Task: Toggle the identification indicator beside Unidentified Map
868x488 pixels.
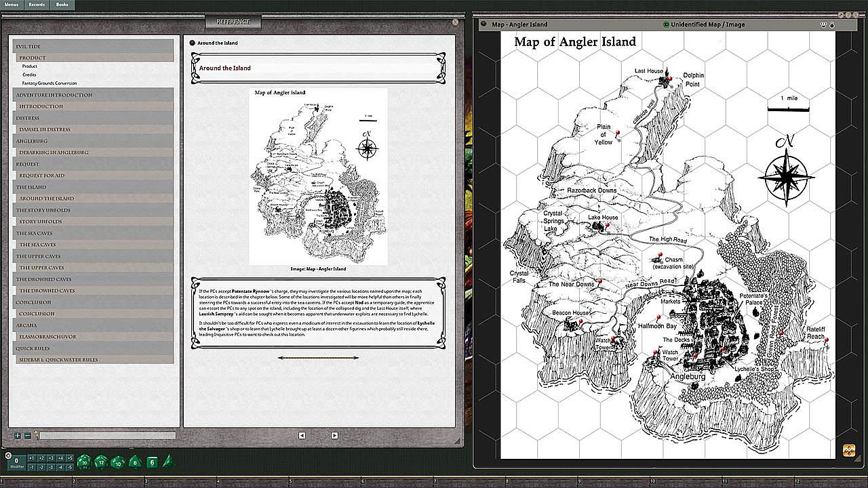Action: (x=666, y=24)
